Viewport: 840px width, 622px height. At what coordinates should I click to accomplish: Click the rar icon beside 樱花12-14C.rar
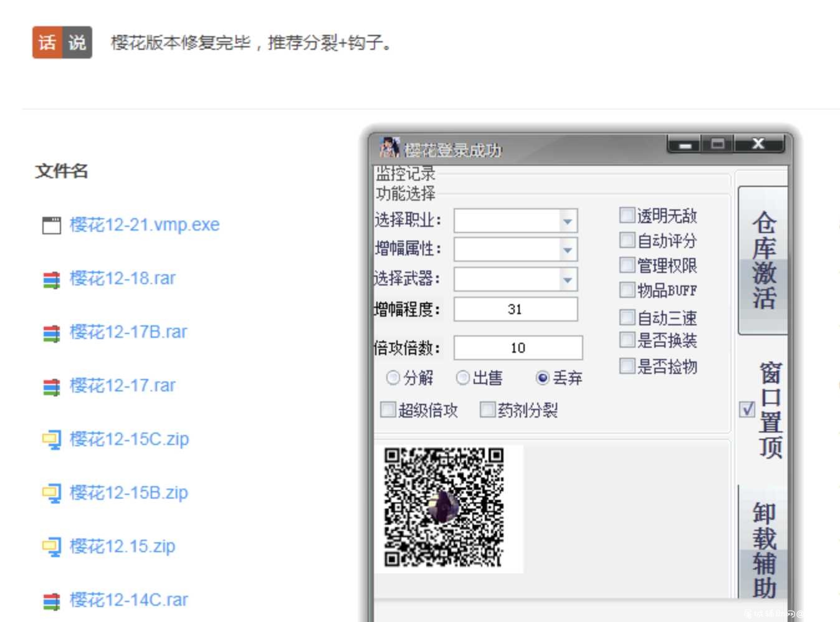click(51, 601)
